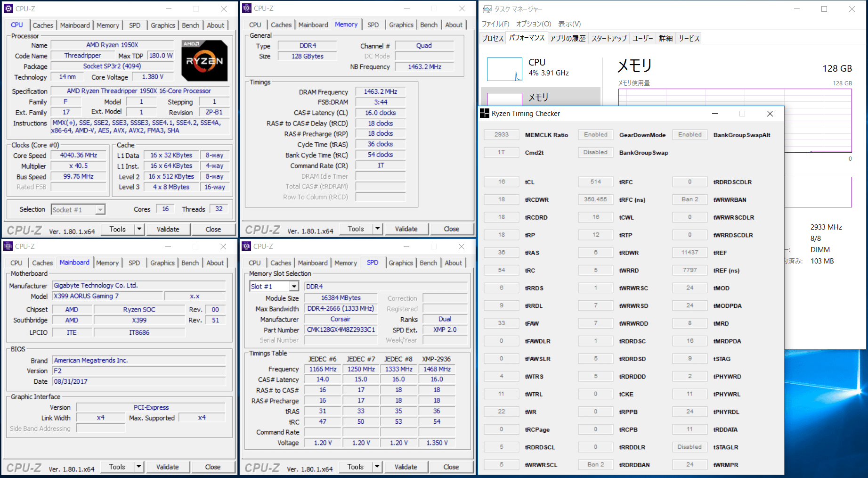This screenshot has width=868, height=478.
Task: Click the BankGroupSwapAlt Enabled field
Action: click(690, 134)
